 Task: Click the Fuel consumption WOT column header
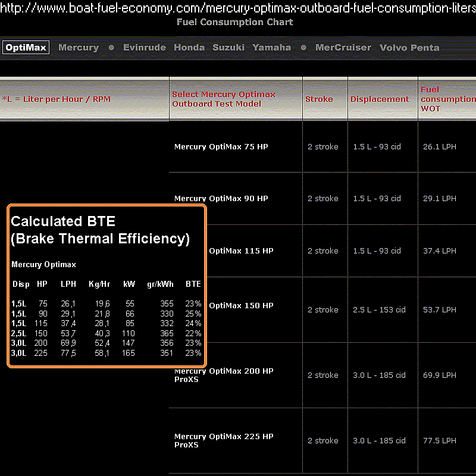[448, 99]
